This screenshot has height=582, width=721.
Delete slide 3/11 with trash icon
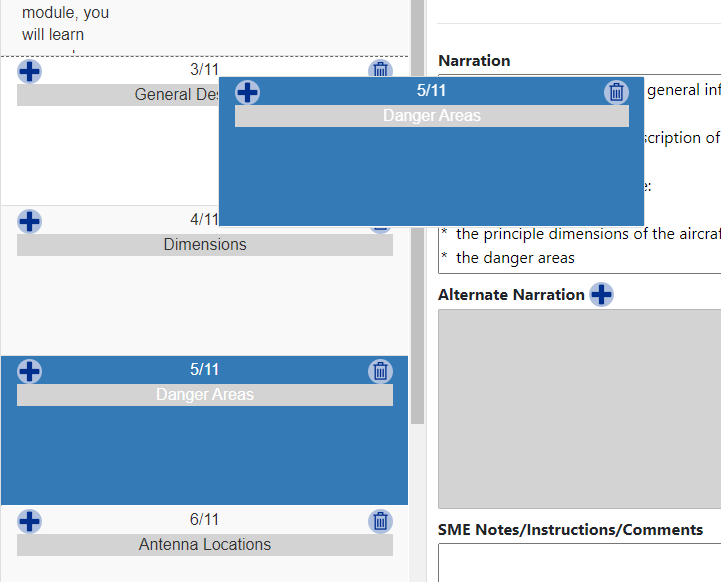tap(380, 70)
